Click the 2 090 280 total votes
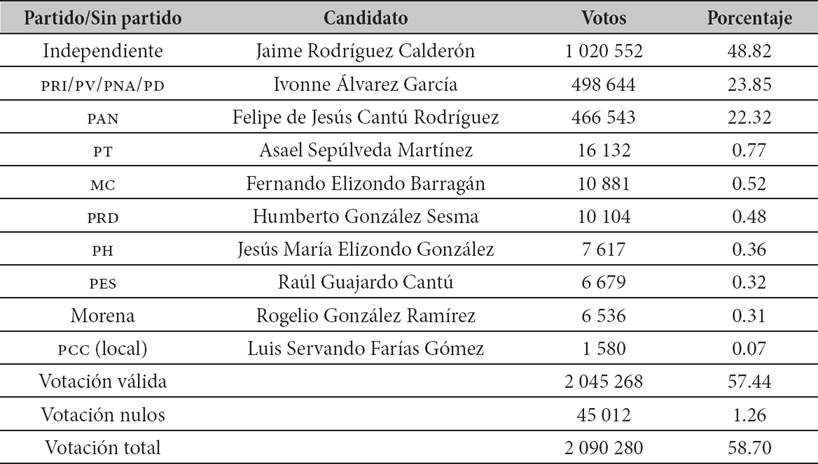This screenshot has width=818, height=464. [x=604, y=447]
